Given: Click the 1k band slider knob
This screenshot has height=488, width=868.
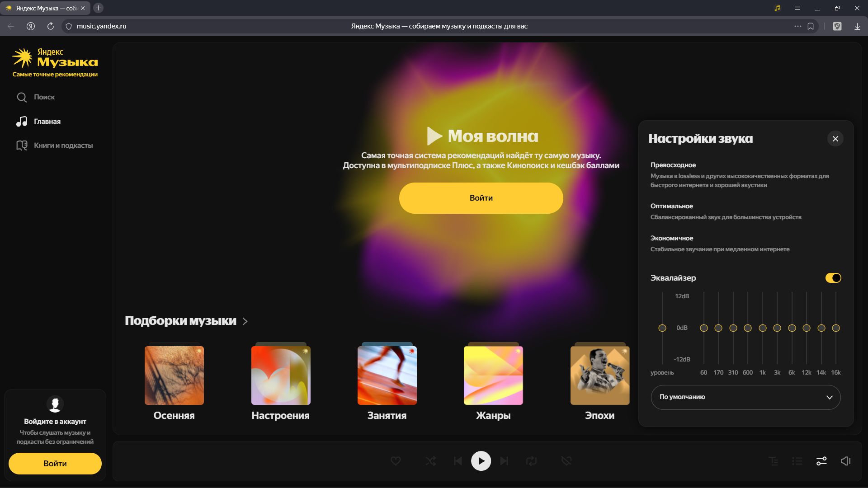Looking at the screenshot, I should [763, 328].
